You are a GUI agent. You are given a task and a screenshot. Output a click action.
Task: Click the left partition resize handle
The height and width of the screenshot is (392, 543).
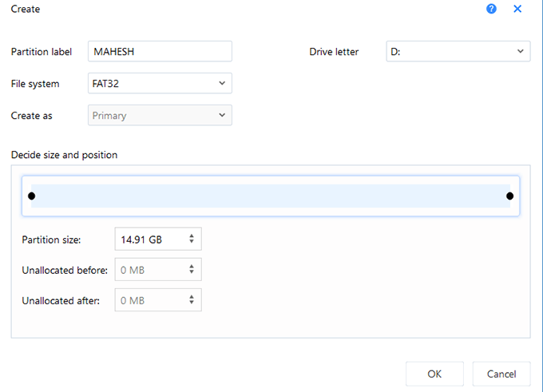tap(31, 196)
